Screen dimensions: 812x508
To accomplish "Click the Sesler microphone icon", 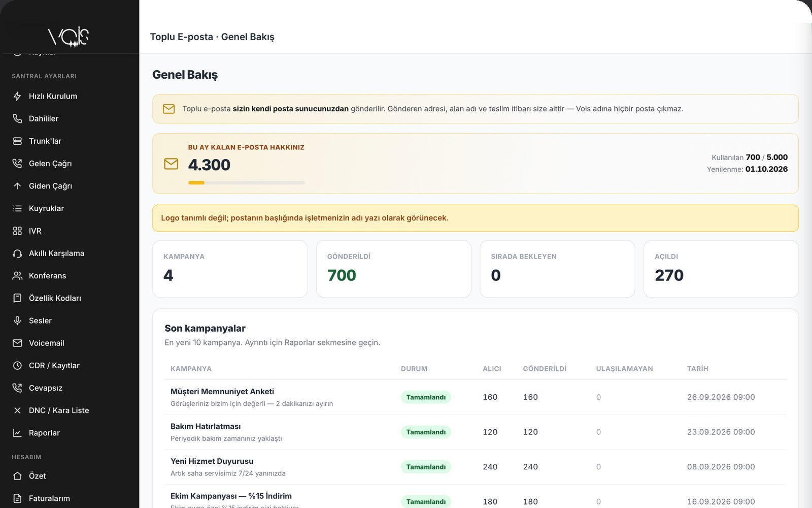I will pyautogui.click(x=17, y=321).
